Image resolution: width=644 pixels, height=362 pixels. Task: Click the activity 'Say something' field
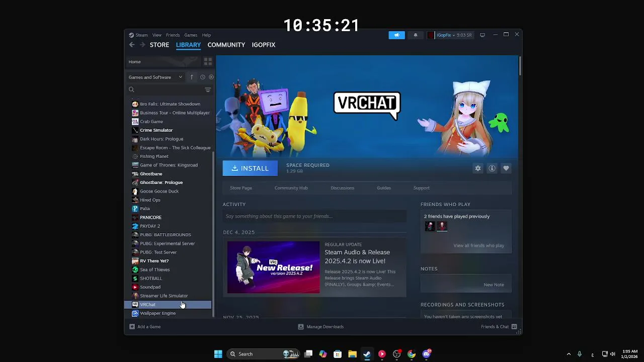click(x=314, y=216)
